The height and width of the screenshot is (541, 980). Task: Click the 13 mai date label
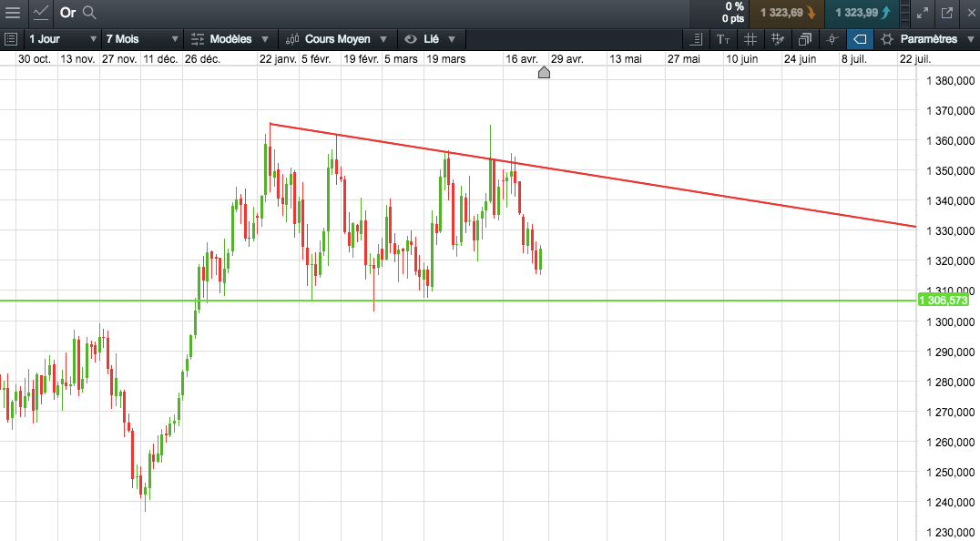[x=626, y=58]
